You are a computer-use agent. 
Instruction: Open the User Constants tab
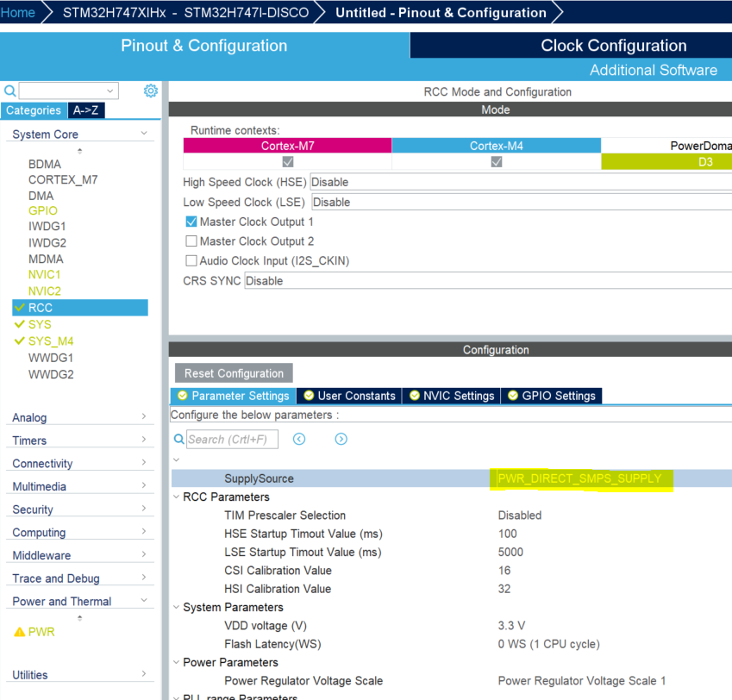(350, 396)
